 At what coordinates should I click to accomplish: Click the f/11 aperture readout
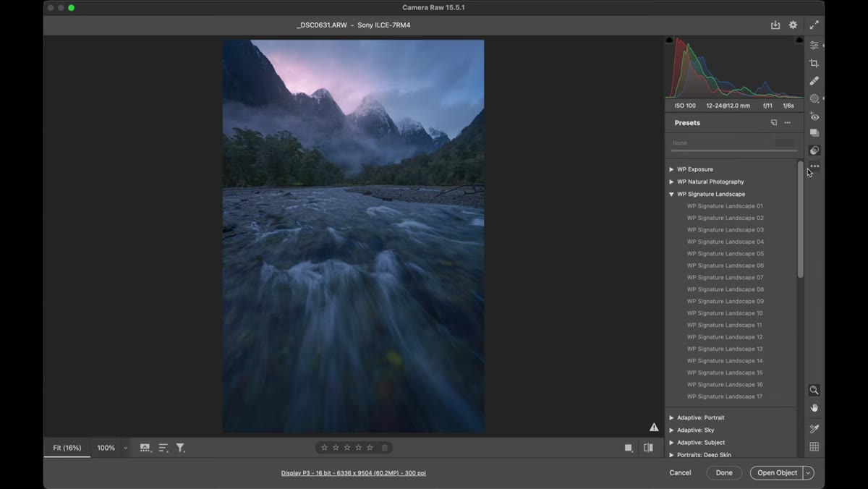coord(767,106)
